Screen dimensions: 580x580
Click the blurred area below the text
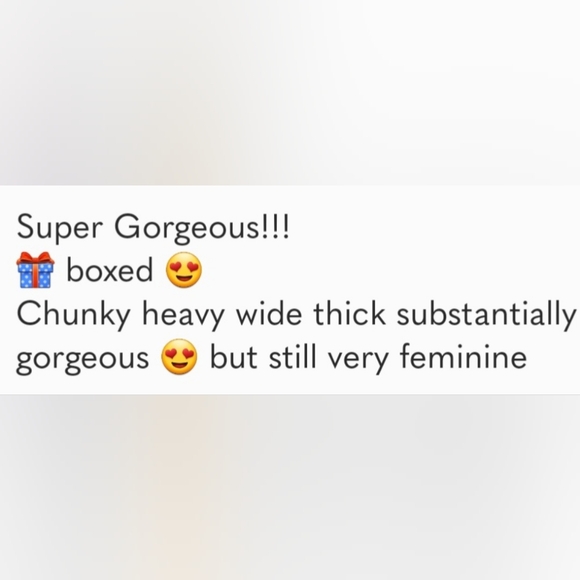click(x=290, y=487)
